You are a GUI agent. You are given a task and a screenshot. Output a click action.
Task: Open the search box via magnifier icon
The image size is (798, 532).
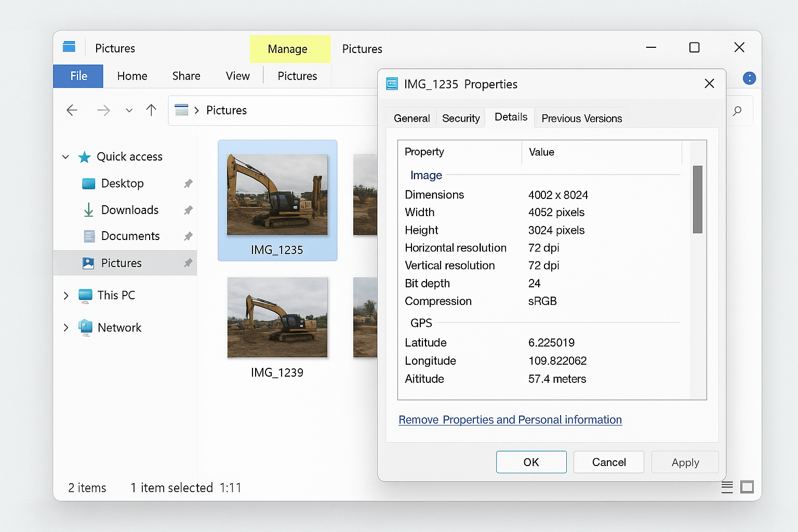click(738, 111)
